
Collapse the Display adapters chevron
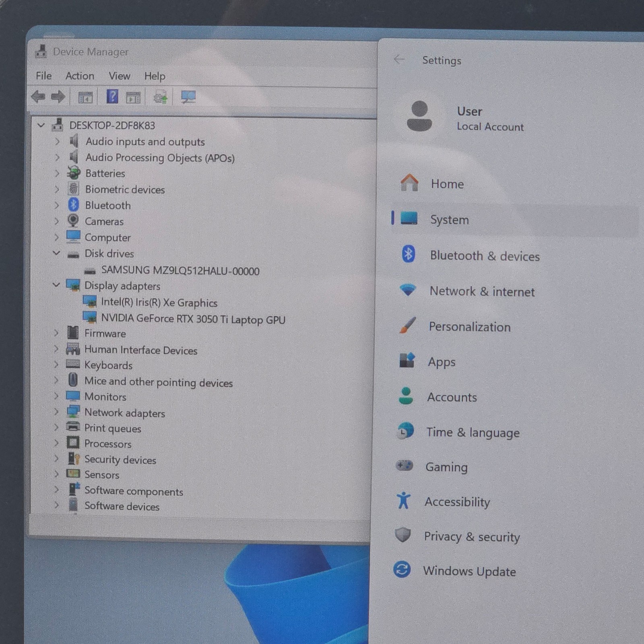tap(56, 285)
